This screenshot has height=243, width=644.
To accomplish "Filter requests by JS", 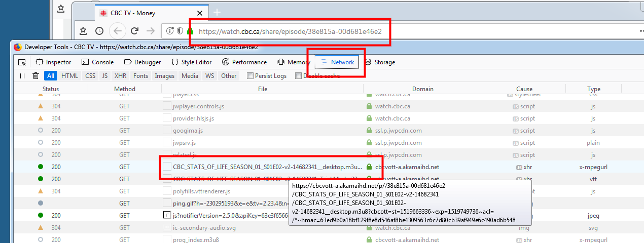I will coord(105,76).
